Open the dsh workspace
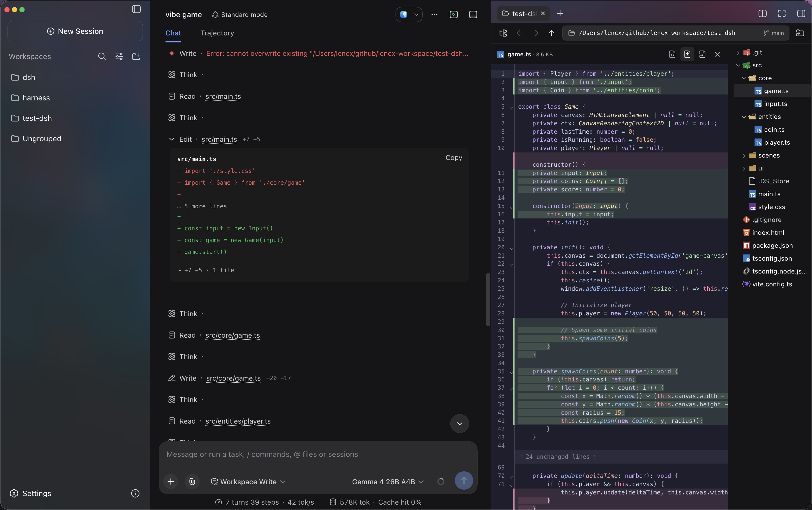The width and height of the screenshot is (812, 510). click(x=75, y=78)
